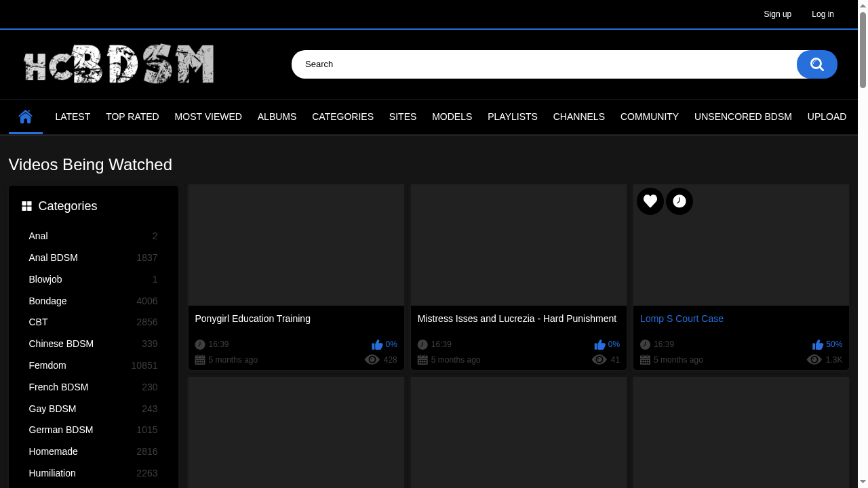The width and height of the screenshot is (868, 488).
Task: Click the eye views icon showing 1.3K
Action: click(x=814, y=359)
